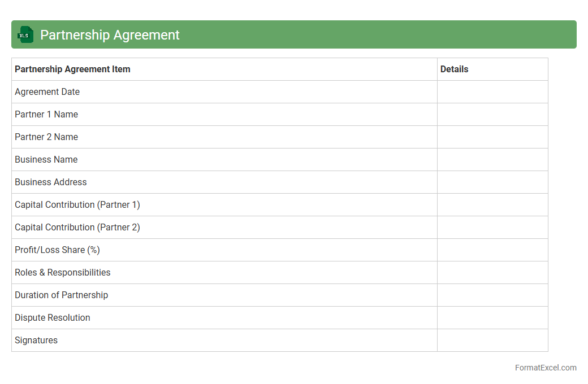Click the Details cell for Capital Contribution (Partner 1)
Image resolution: width=588 pixels, height=384 pixels.
[x=492, y=205]
